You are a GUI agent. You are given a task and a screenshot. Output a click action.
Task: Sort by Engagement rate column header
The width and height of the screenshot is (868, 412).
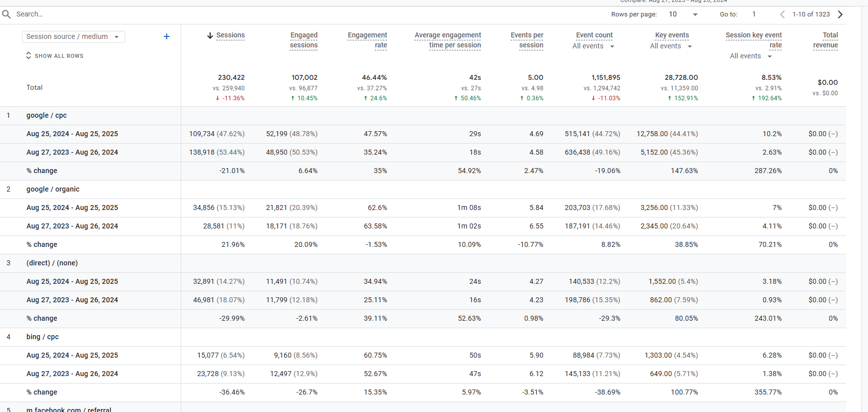tap(367, 40)
